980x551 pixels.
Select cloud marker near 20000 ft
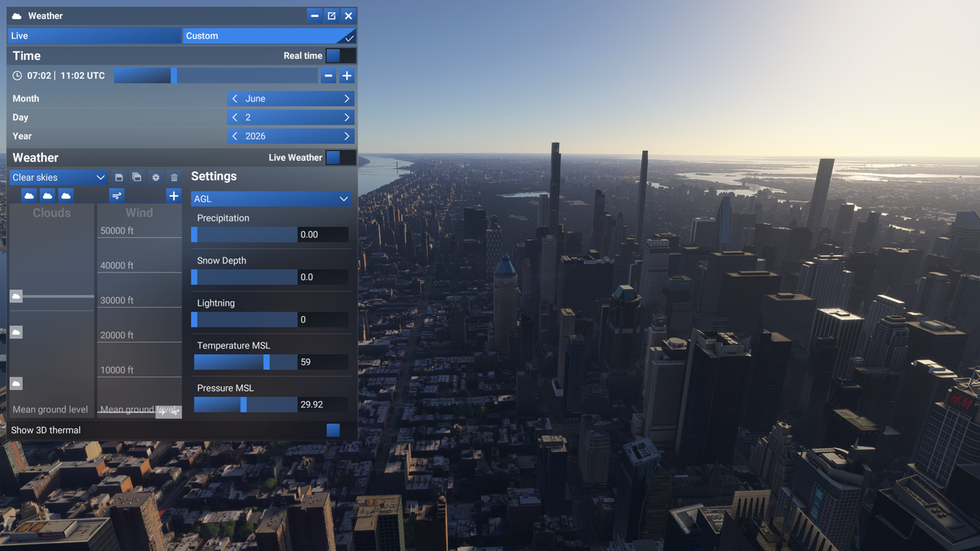[16, 332]
